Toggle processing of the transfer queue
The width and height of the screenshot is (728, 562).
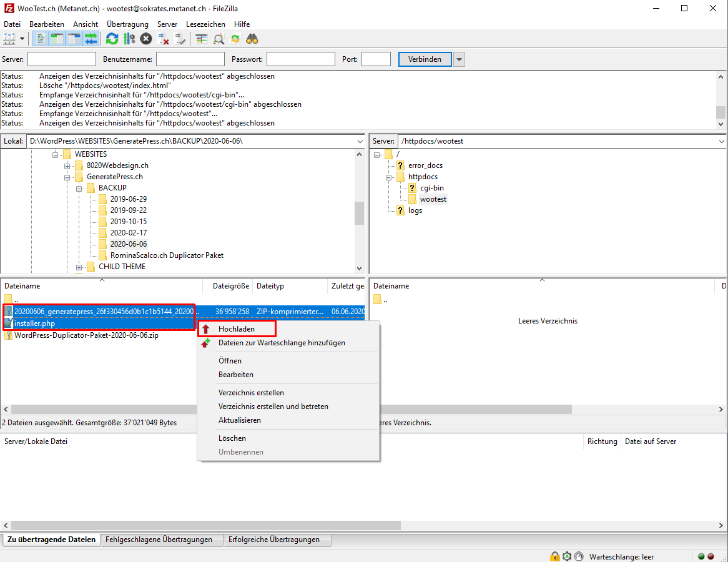tap(129, 39)
